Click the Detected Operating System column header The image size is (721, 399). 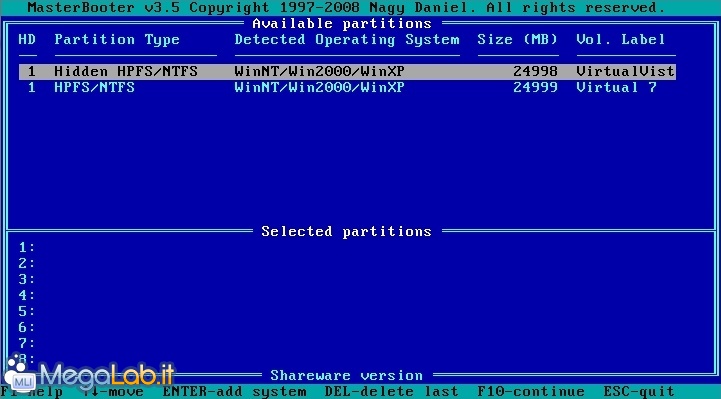(x=347, y=40)
